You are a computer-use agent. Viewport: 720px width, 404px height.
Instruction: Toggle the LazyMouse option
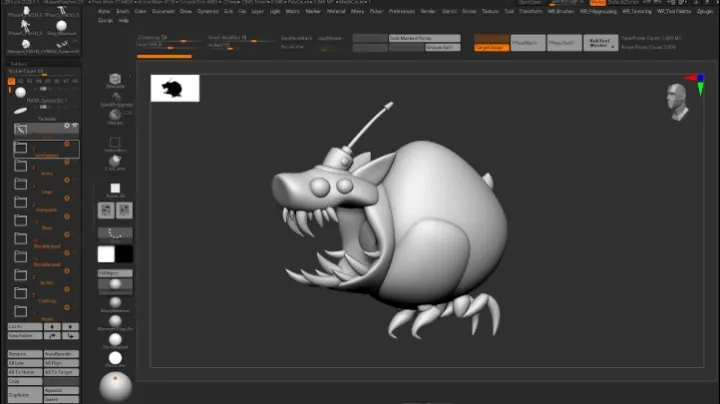coord(330,39)
